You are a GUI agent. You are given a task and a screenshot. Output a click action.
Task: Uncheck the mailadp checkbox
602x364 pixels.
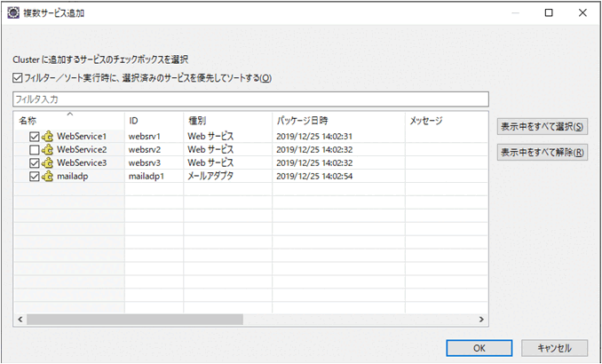[x=35, y=177]
